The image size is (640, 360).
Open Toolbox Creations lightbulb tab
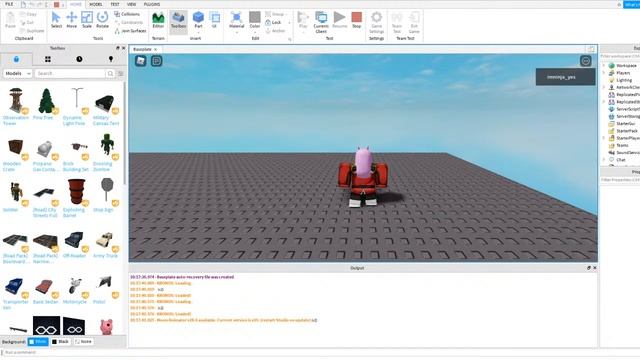point(111,59)
